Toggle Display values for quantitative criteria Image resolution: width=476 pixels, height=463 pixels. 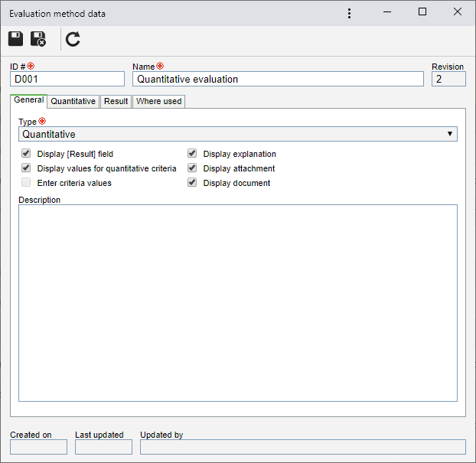click(x=26, y=168)
